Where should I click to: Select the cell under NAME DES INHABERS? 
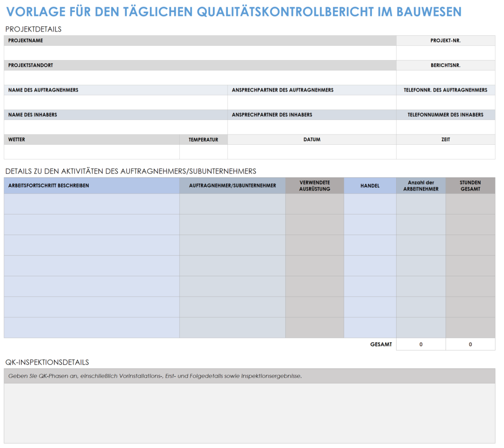pos(116,127)
